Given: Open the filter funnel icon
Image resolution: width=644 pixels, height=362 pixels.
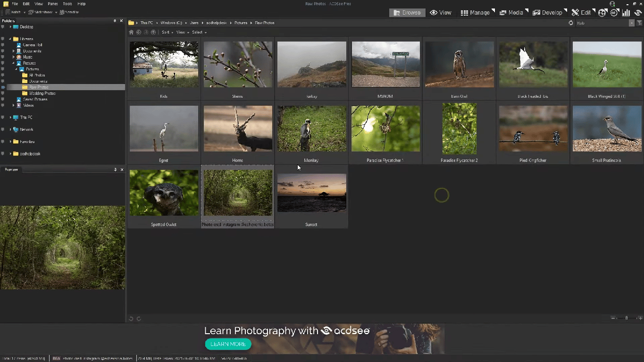Looking at the screenshot, I should tap(639, 23).
